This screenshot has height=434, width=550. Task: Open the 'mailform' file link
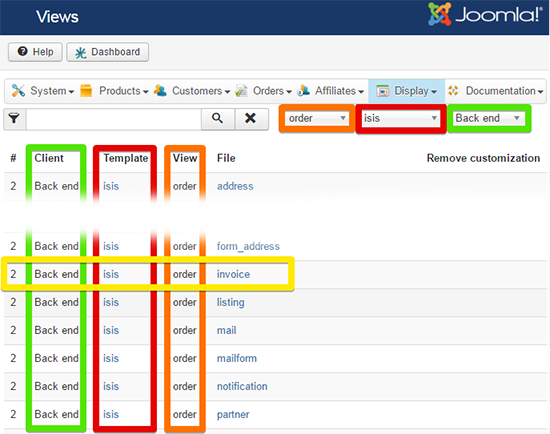(237, 358)
